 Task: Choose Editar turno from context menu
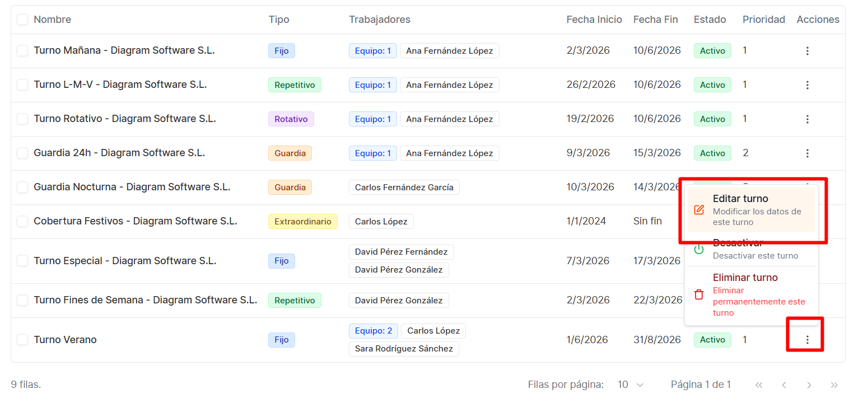point(752,210)
